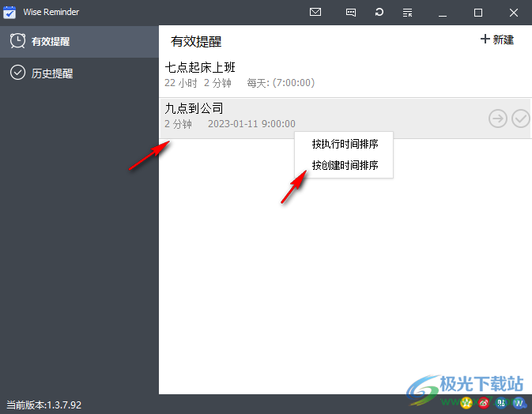Open the feedback chat bubble icon
The width and height of the screenshot is (532, 414).
coord(351,13)
